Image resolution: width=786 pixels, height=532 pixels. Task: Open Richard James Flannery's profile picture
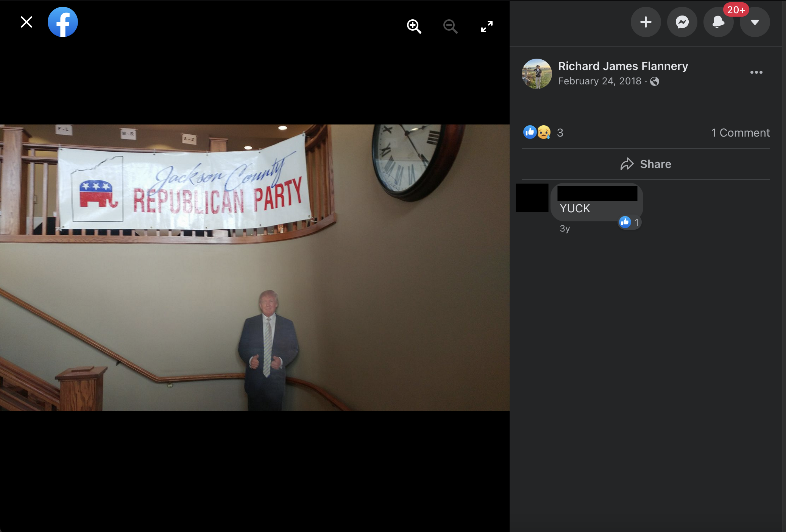(537, 74)
